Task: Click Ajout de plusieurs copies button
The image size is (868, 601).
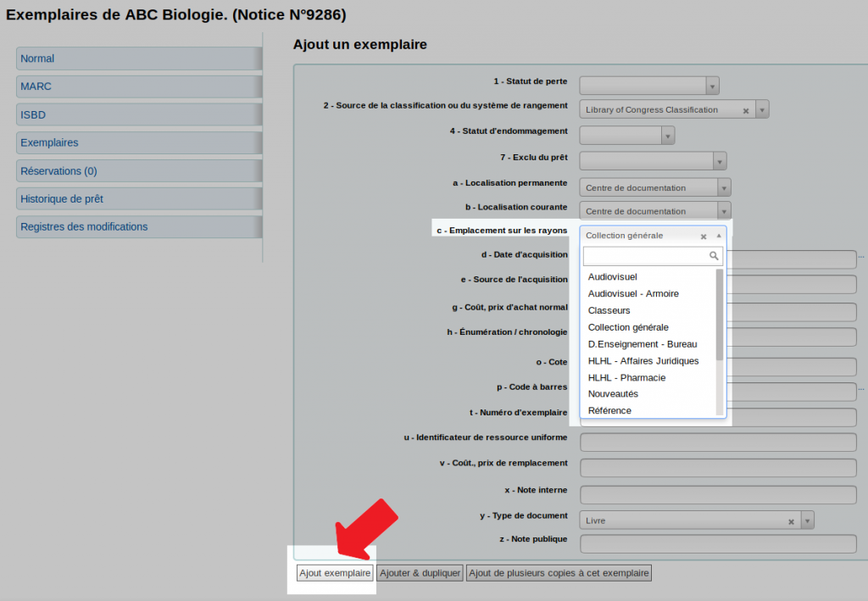Action: (559, 573)
